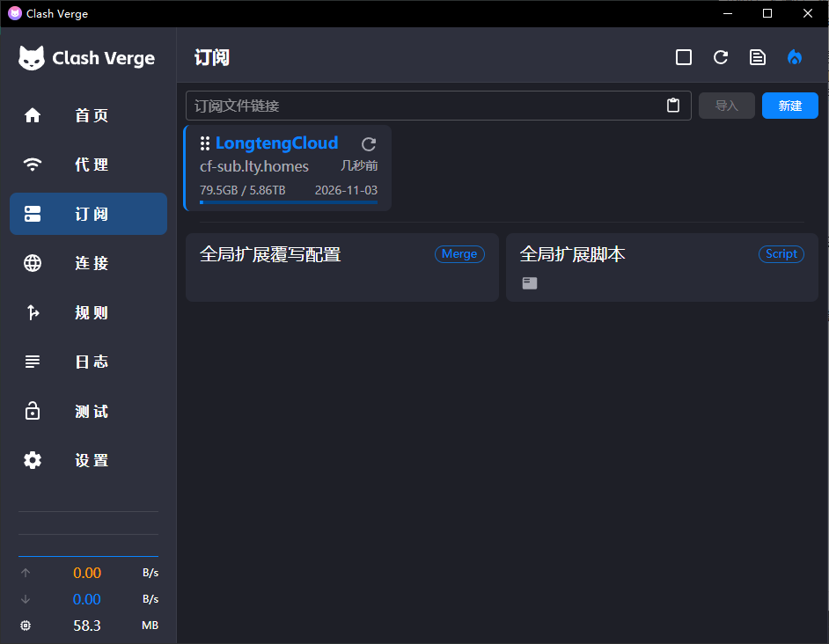The height and width of the screenshot is (644, 829).
Task: Go to the 代理 proxies page
Action: point(88,165)
